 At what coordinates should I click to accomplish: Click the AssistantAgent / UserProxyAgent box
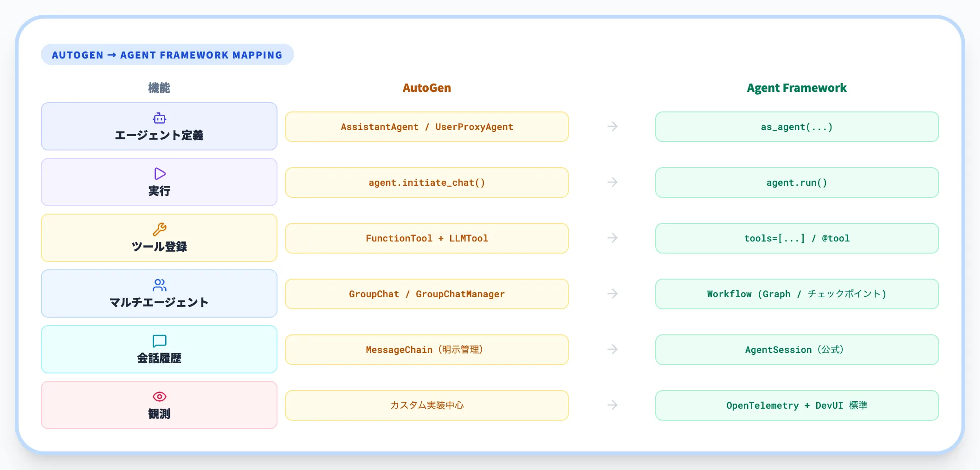pos(427,127)
